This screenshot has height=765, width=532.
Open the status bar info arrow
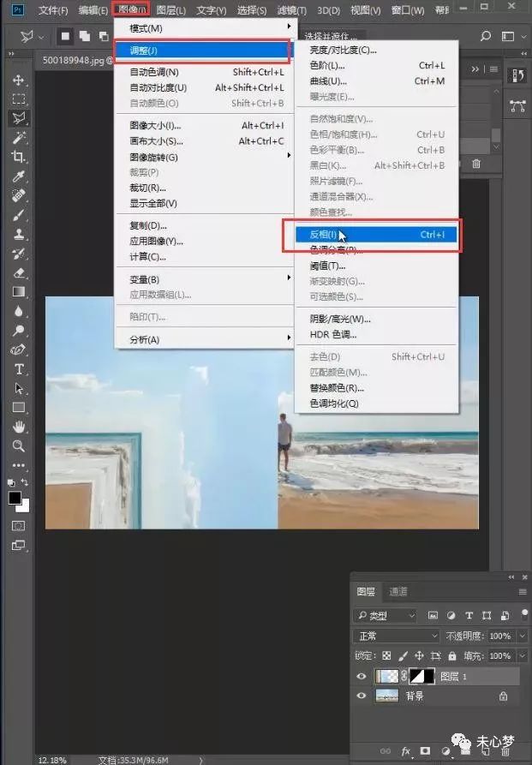(200, 760)
